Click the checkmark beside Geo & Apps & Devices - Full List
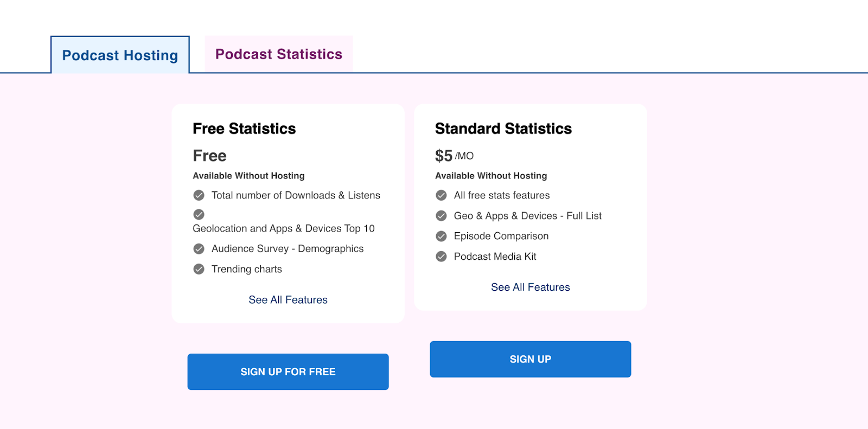 (441, 215)
